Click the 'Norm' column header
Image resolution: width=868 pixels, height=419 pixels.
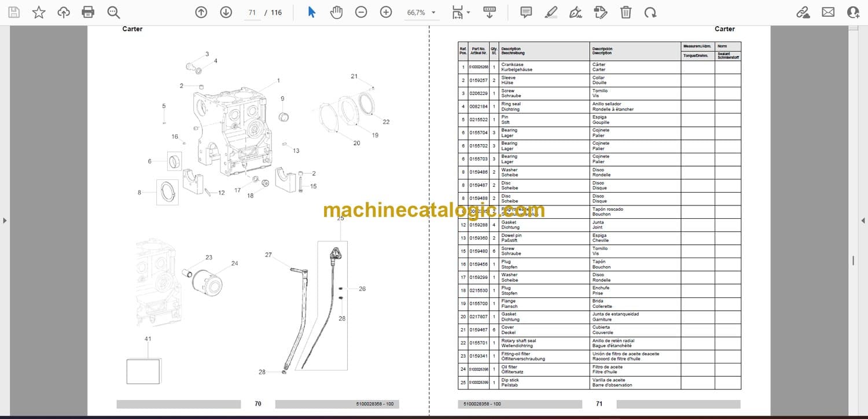[728, 46]
